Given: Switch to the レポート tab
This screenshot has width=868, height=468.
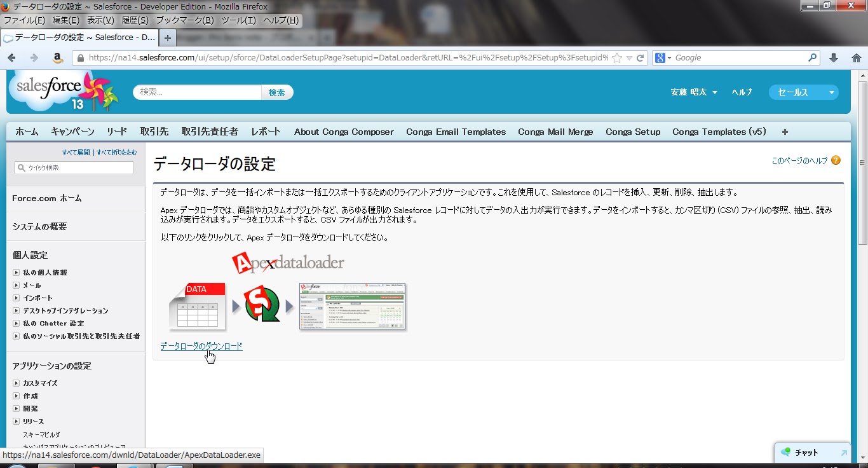Looking at the screenshot, I should point(266,132).
